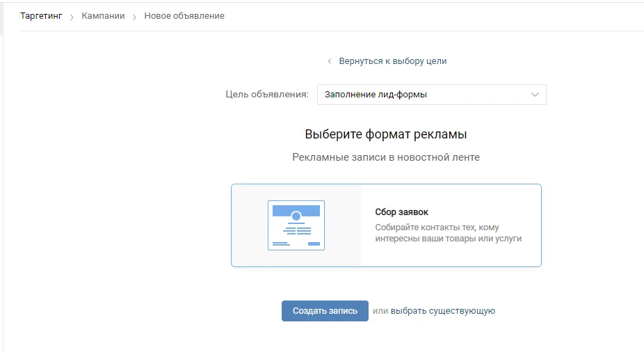Click Вернуться к выбору цели link
Viewport: 644px width, 352px height.
pos(393,61)
